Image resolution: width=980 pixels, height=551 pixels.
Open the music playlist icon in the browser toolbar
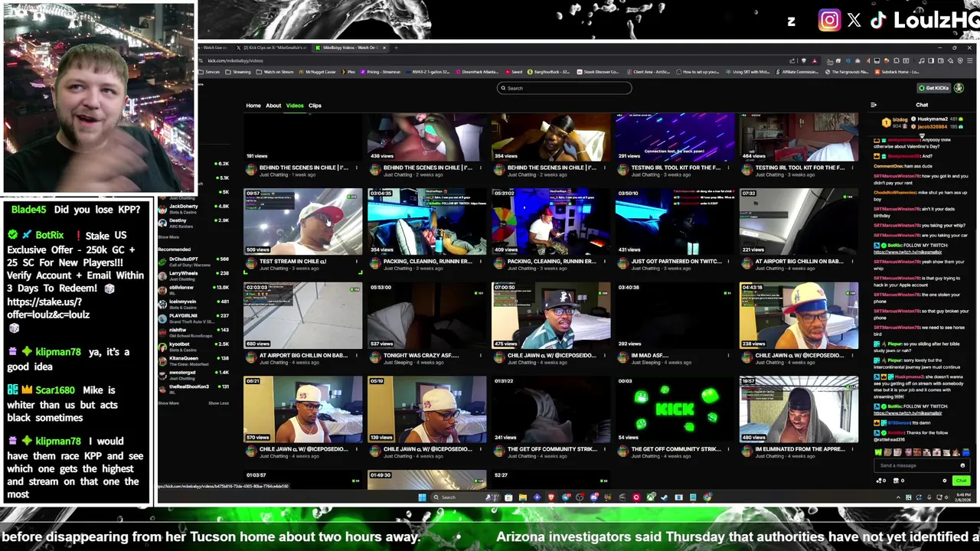click(x=921, y=60)
